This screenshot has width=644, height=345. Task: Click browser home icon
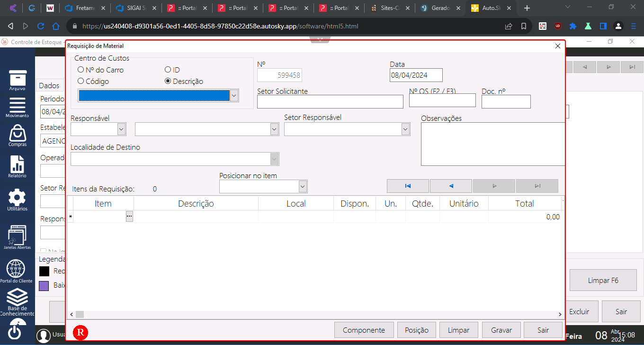pyautogui.click(x=56, y=26)
